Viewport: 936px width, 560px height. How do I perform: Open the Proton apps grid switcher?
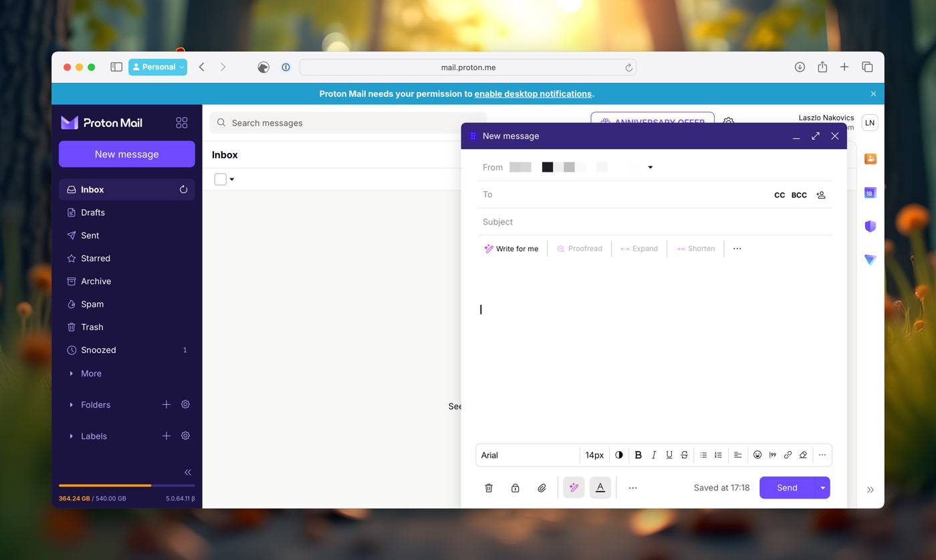click(x=181, y=122)
